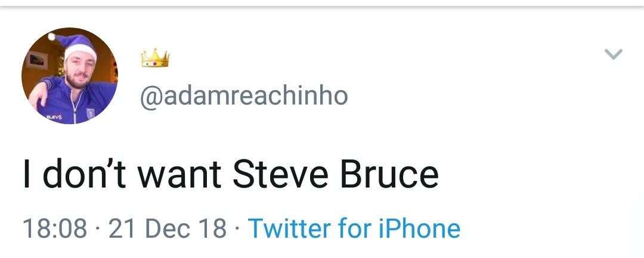The height and width of the screenshot is (258, 644).
Task: Open the round profile picture avatar
Action: (70, 76)
